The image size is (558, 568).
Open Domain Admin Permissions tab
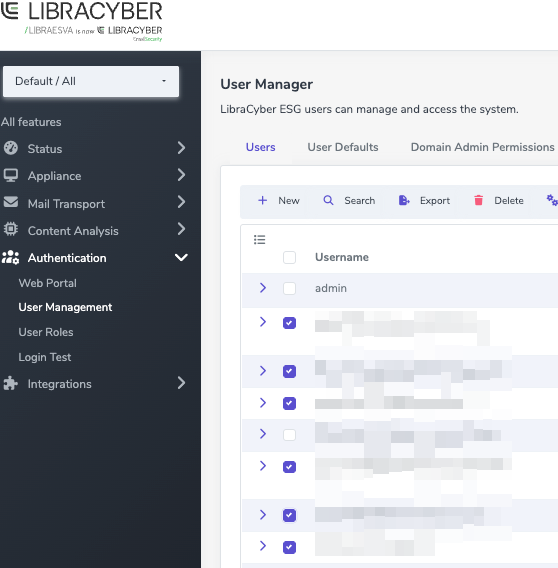pyautogui.click(x=482, y=147)
